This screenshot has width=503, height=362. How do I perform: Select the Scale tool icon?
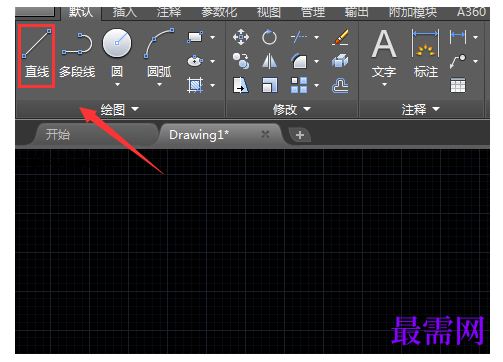(269, 85)
